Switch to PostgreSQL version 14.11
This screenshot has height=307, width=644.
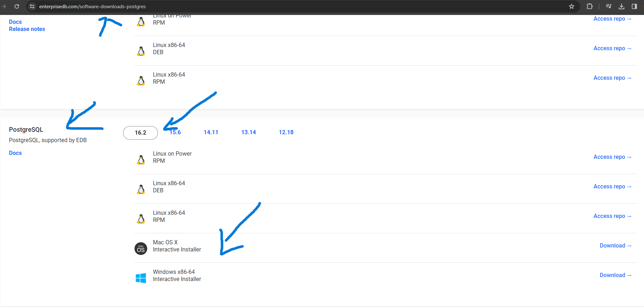point(211,132)
